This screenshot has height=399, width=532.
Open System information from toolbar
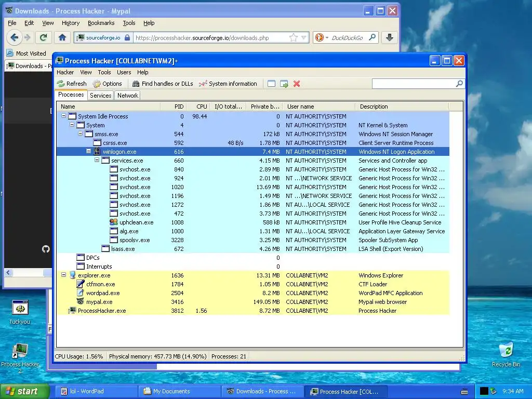[x=228, y=84]
